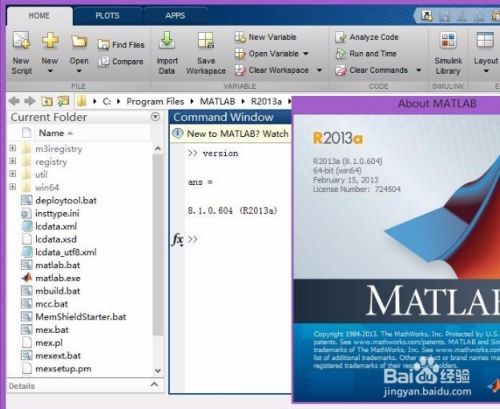Click Run and Time button
The height and width of the screenshot is (409, 500).
[x=366, y=53]
